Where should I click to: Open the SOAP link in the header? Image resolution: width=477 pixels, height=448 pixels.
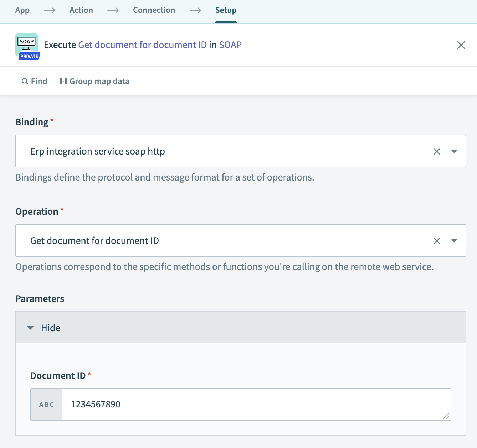pyautogui.click(x=230, y=45)
